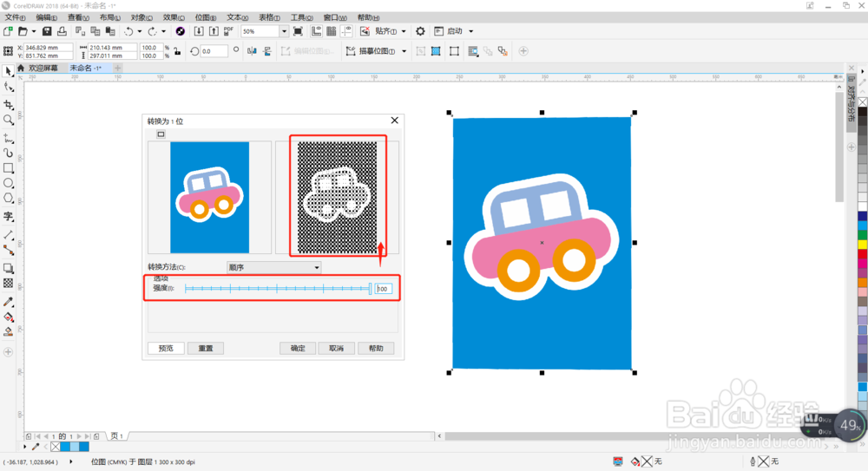Toggle Show grid icon
This screenshot has width=868, height=471.
(331, 31)
